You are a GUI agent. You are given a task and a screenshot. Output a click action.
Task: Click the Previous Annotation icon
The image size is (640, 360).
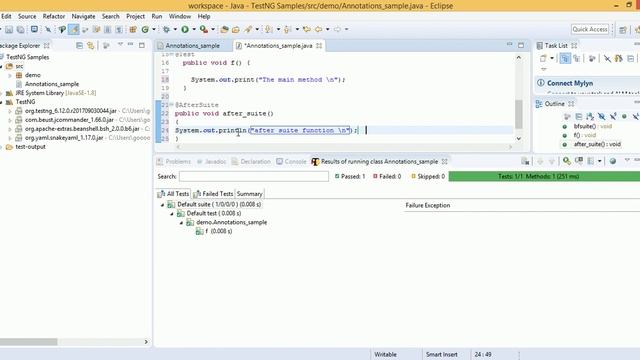click(x=288, y=29)
